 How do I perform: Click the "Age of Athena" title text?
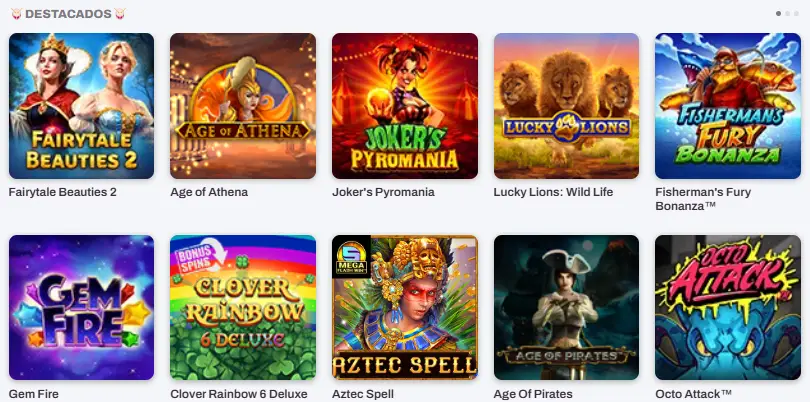click(209, 192)
